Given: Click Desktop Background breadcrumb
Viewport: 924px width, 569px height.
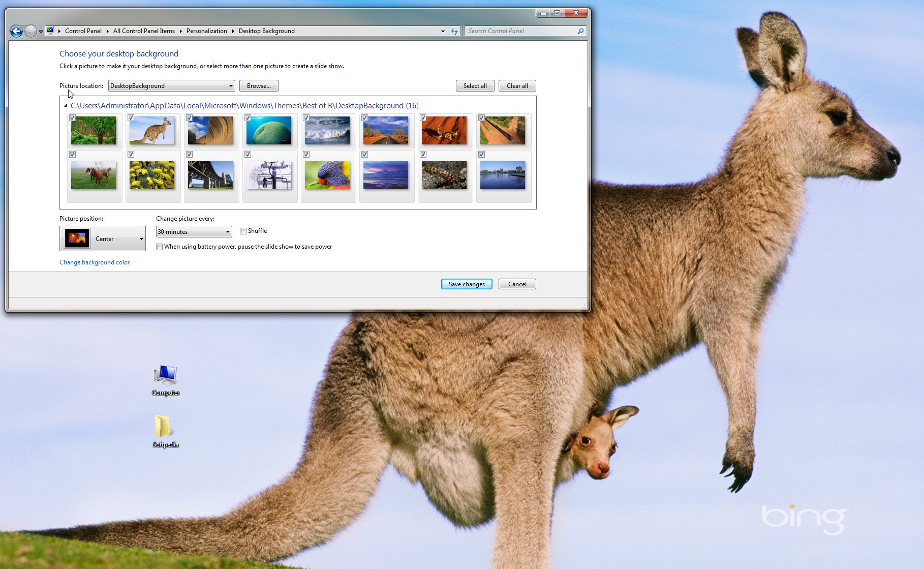Looking at the screenshot, I should [x=267, y=31].
